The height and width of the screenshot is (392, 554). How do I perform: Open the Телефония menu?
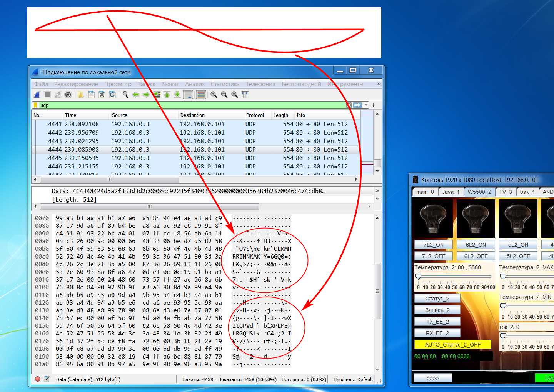(x=260, y=84)
